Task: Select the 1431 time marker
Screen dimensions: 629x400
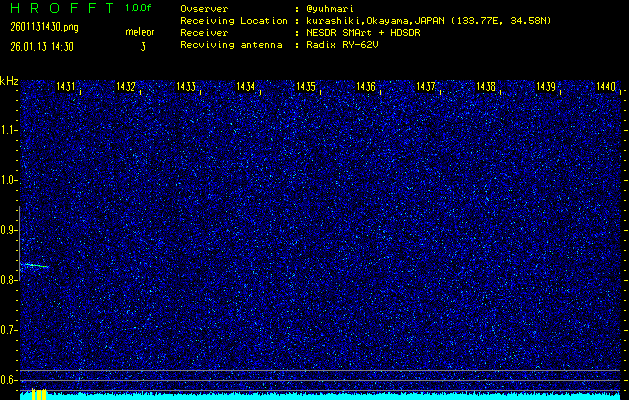Action: 66,87
